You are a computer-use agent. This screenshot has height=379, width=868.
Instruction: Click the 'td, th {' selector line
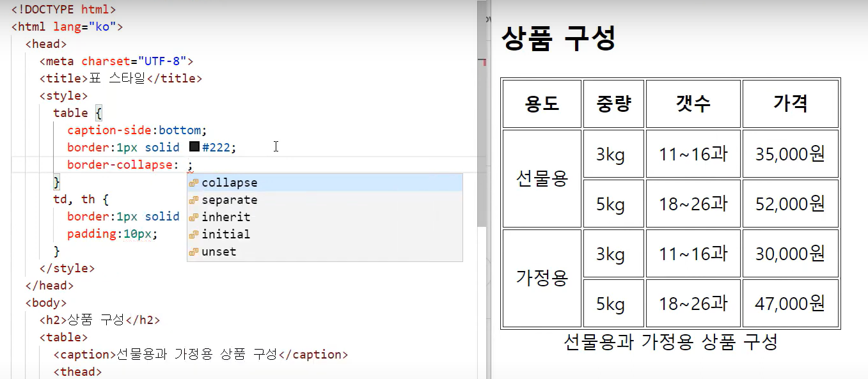(x=81, y=199)
